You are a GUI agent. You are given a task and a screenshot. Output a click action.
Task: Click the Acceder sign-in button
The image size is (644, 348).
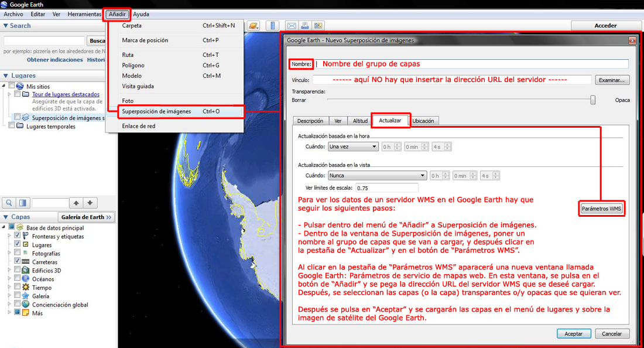coord(605,25)
